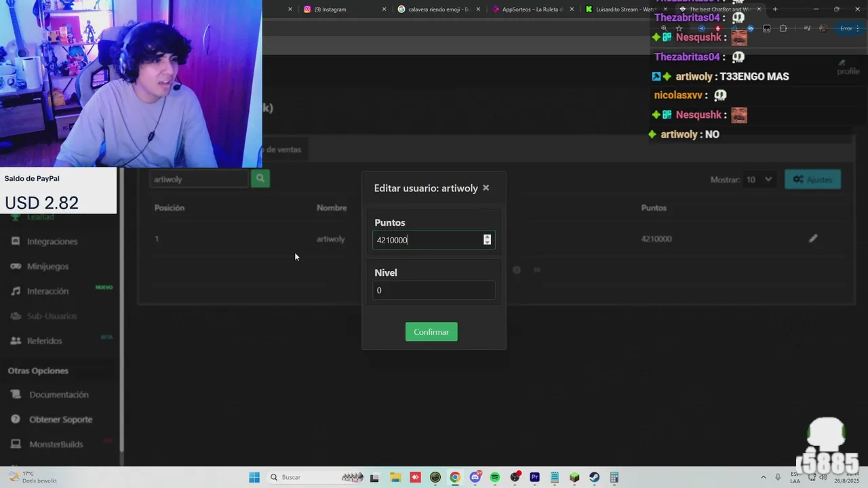The height and width of the screenshot is (488, 868).
Task: Open Steam from the taskbar
Action: pyautogui.click(x=594, y=477)
